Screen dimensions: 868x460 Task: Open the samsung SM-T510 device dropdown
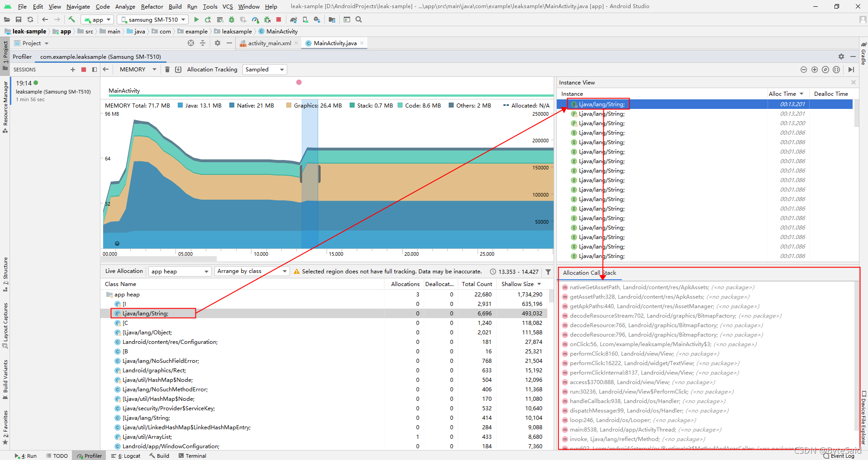pos(153,19)
